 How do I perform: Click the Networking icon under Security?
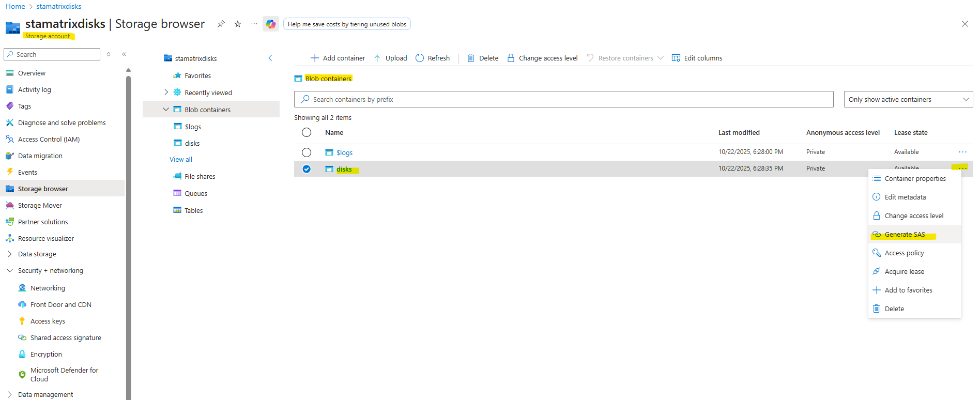(22, 288)
